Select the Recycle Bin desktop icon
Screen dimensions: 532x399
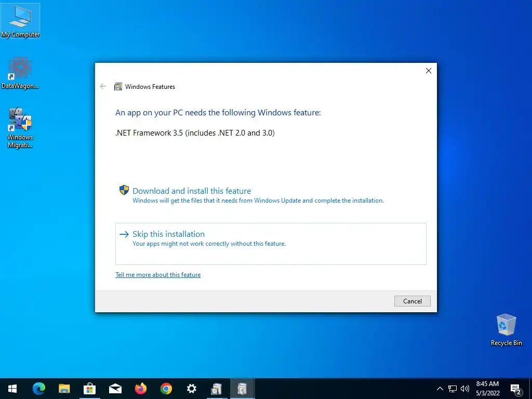coord(506,330)
